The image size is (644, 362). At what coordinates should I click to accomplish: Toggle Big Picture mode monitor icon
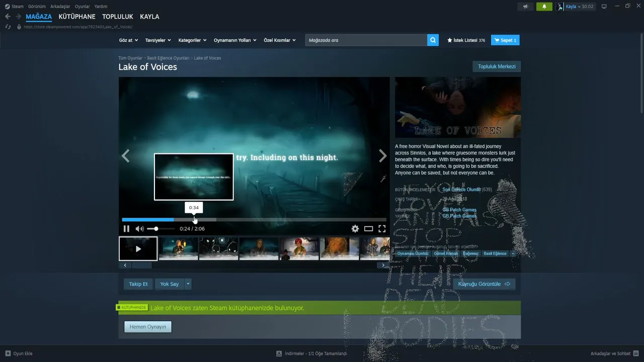click(x=604, y=7)
